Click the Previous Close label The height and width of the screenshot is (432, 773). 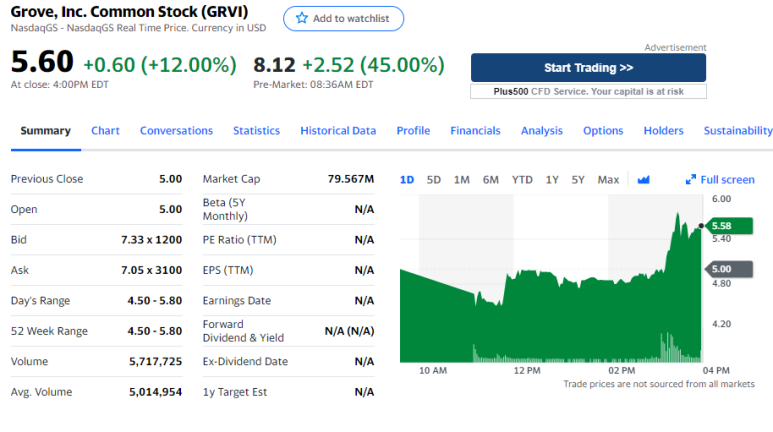pyautogui.click(x=47, y=179)
